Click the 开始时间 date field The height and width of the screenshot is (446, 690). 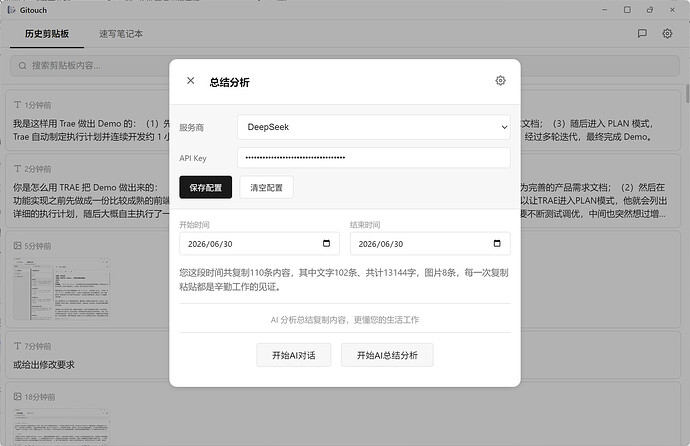tap(259, 244)
